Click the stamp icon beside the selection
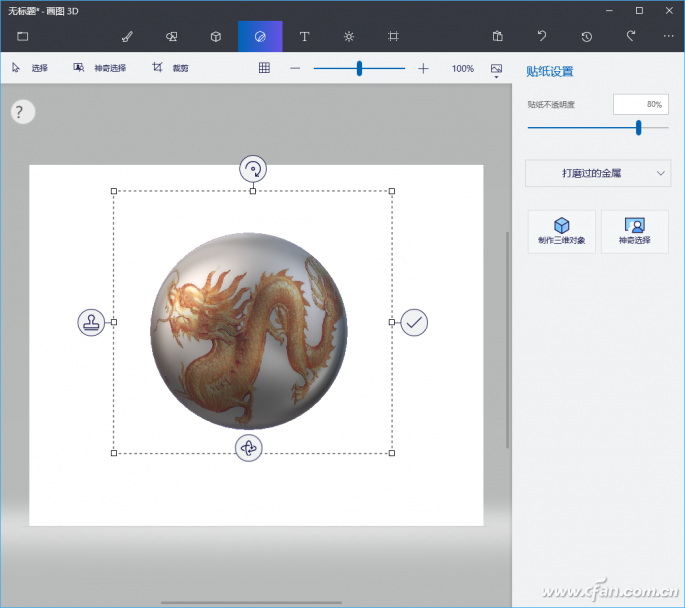This screenshot has width=685, height=608. click(91, 322)
